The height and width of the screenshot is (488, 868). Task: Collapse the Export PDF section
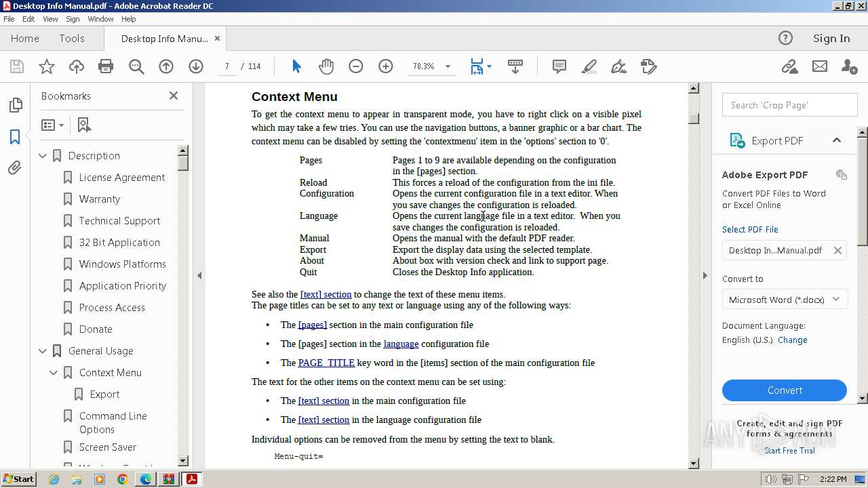click(837, 140)
